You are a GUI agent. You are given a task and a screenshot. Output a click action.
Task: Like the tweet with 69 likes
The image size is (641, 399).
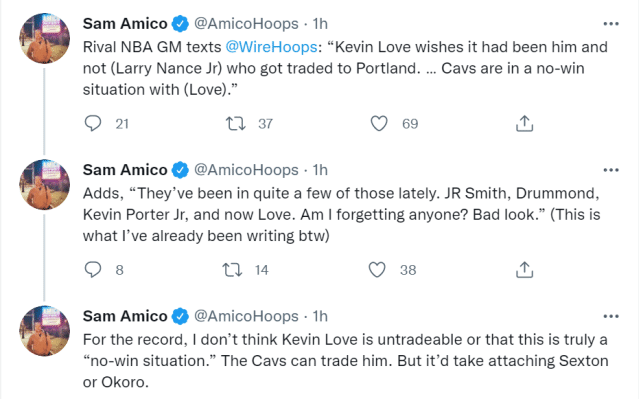379,123
